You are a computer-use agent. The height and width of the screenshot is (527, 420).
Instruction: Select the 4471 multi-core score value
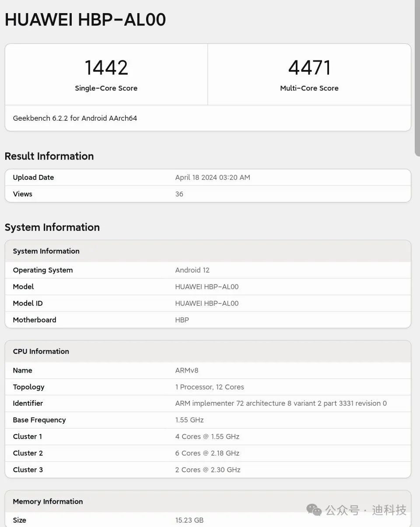point(309,68)
